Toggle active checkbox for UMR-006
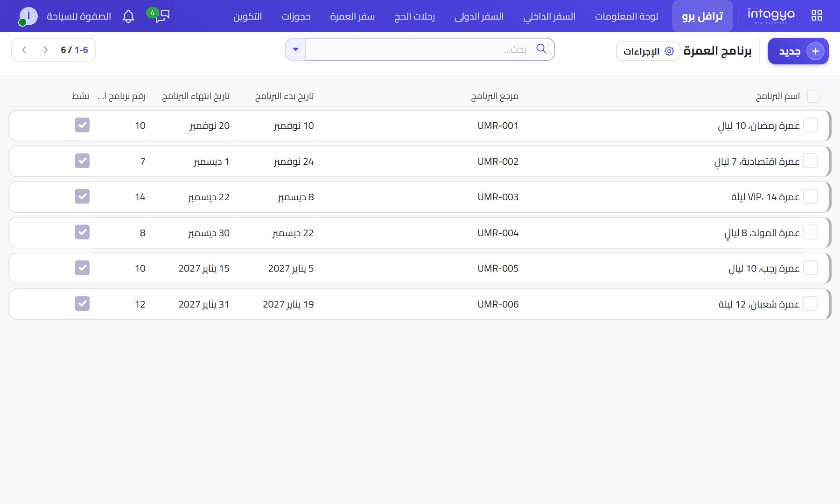 click(82, 303)
